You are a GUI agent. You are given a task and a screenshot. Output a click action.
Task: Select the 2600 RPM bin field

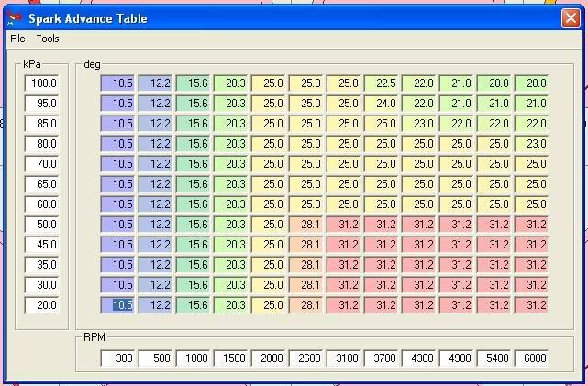[x=307, y=358]
